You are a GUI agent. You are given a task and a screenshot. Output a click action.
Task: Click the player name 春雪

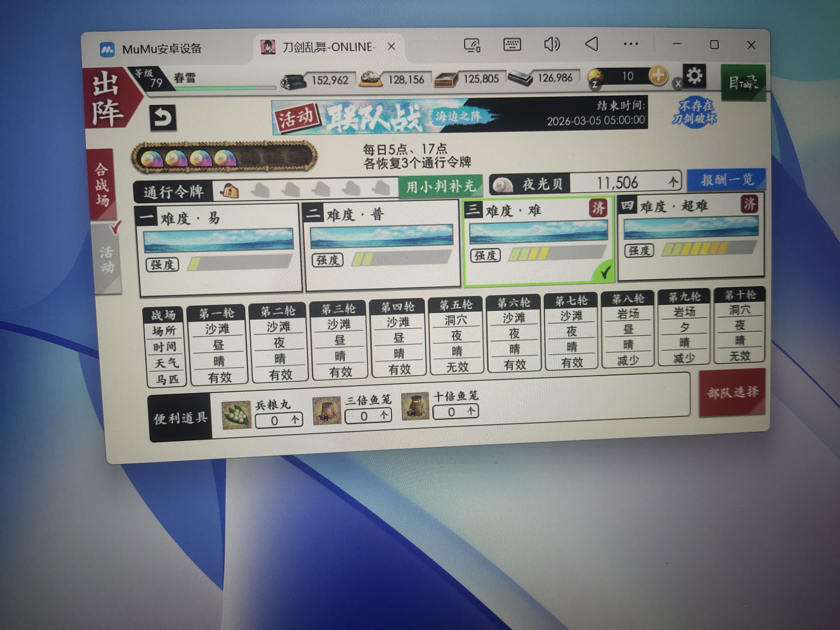pyautogui.click(x=185, y=78)
